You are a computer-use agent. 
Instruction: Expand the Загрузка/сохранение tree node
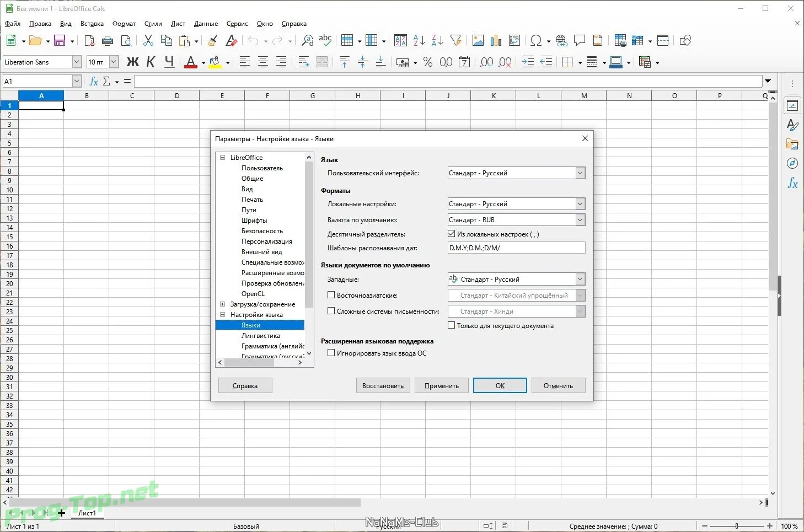(222, 304)
